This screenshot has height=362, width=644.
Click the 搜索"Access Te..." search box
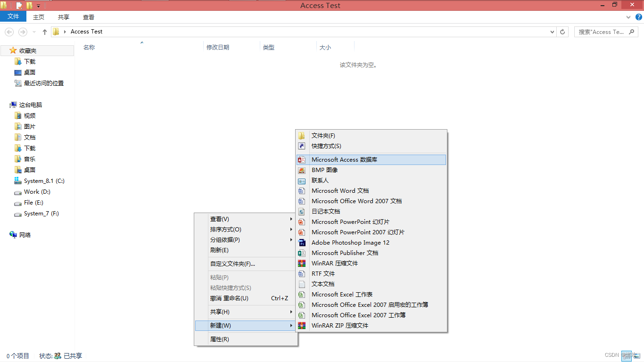(x=606, y=32)
